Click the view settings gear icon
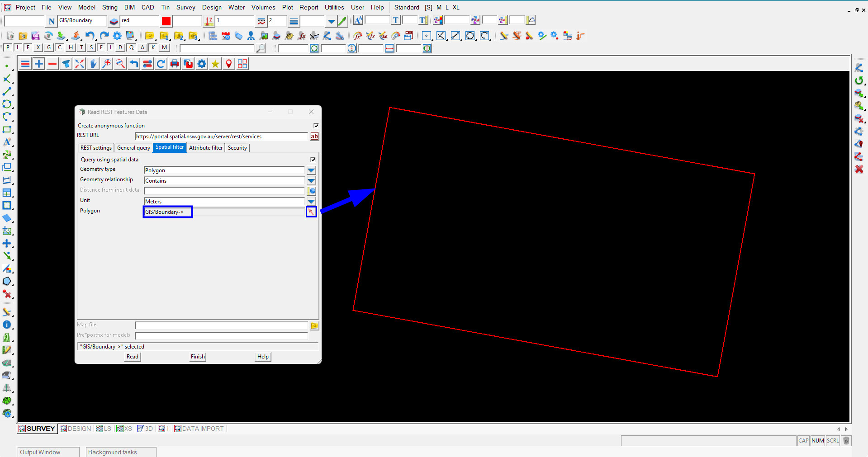 202,64
